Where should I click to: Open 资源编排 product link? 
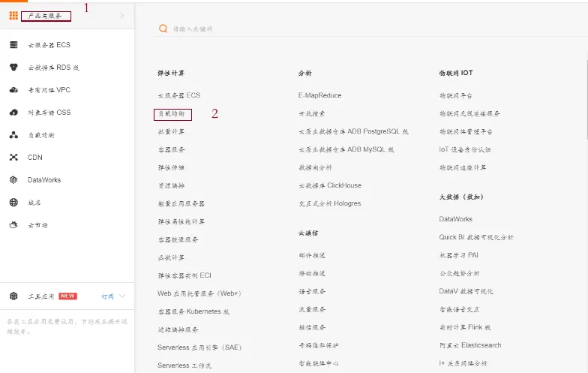point(171,185)
